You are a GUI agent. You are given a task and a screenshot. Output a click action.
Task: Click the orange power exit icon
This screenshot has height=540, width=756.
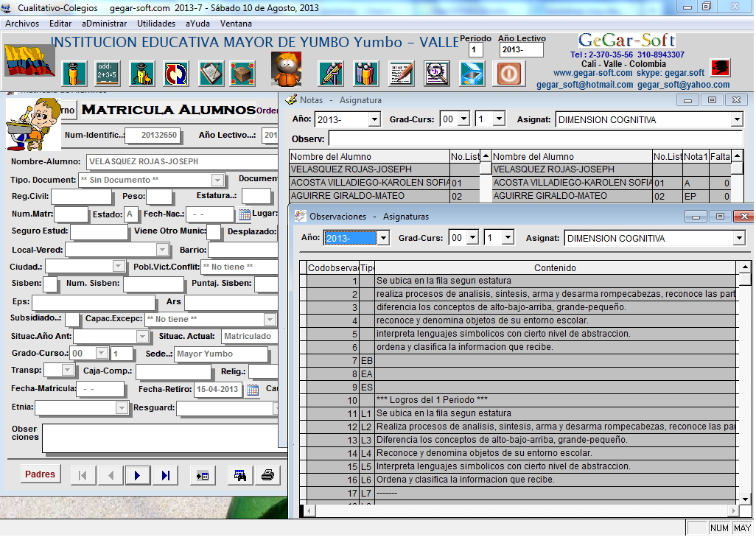[x=509, y=74]
